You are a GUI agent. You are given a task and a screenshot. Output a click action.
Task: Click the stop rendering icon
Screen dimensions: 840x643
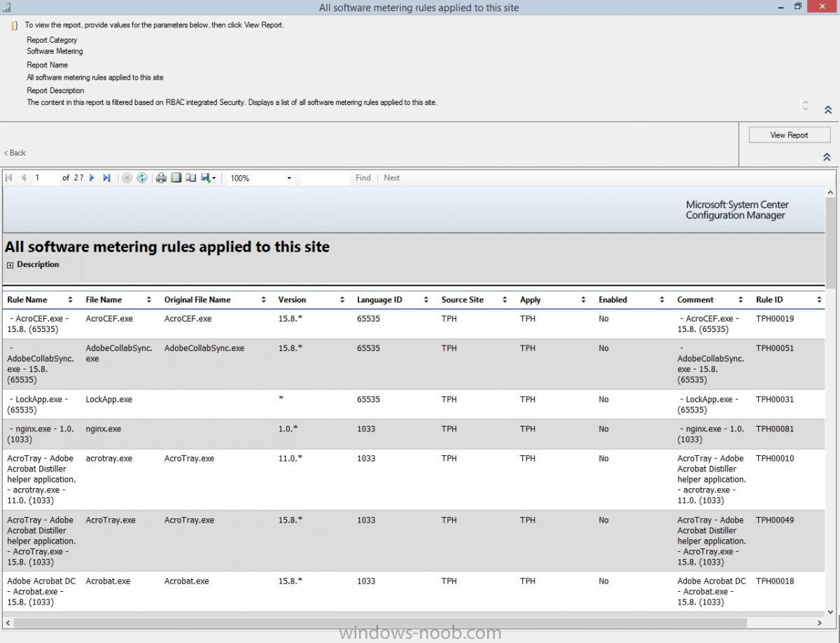point(127,178)
